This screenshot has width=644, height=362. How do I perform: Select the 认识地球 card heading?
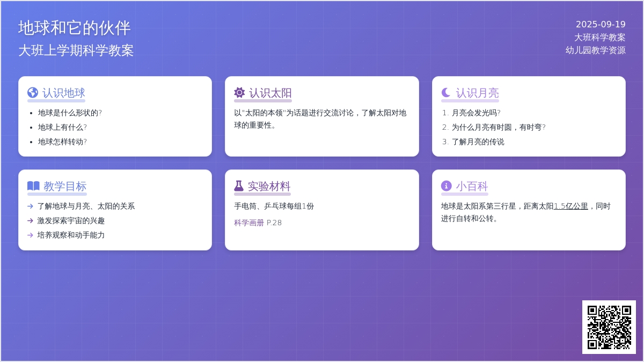click(63, 93)
